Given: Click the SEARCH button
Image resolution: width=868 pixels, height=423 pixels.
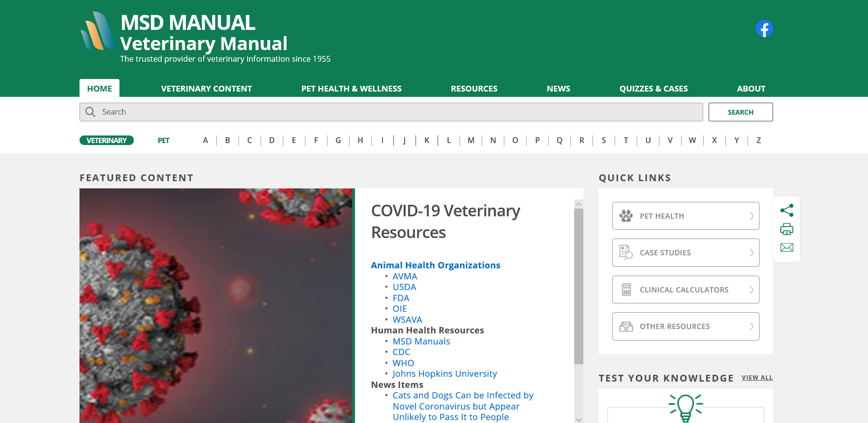Looking at the screenshot, I should point(740,112).
